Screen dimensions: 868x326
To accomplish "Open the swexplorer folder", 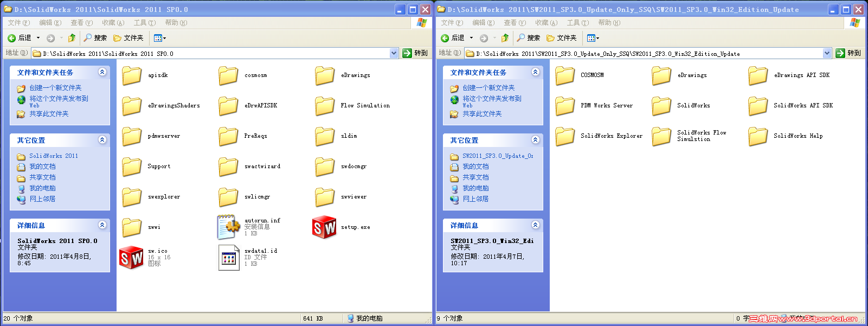I will pyautogui.click(x=132, y=197).
